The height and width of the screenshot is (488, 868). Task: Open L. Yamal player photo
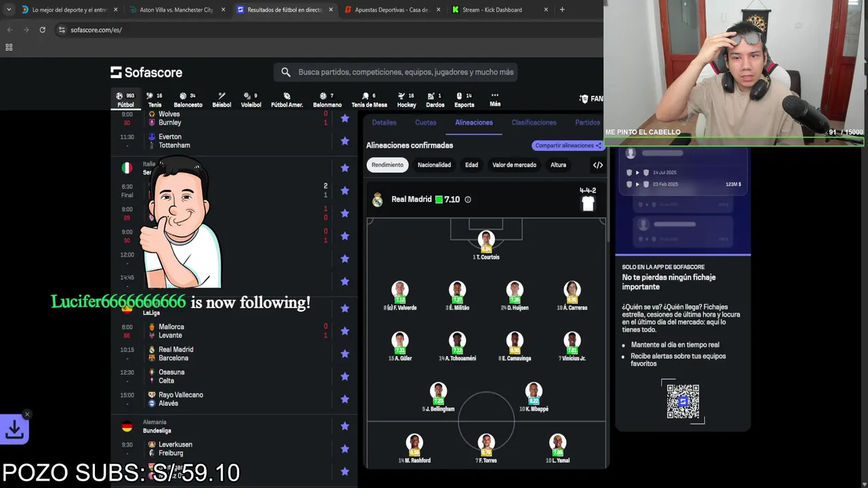[x=558, y=443]
